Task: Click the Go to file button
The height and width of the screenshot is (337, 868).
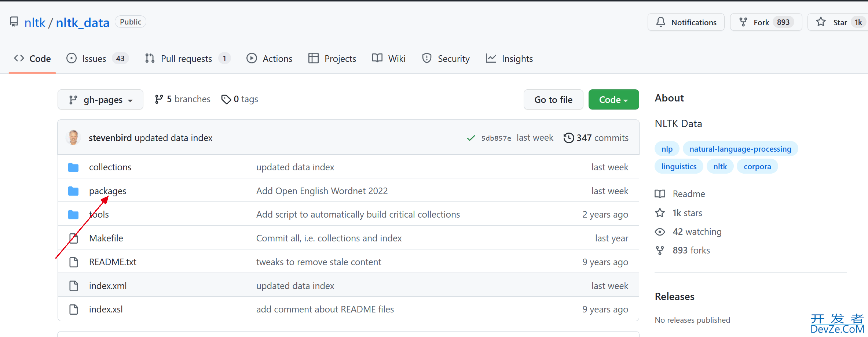Action: click(x=553, y=100)
